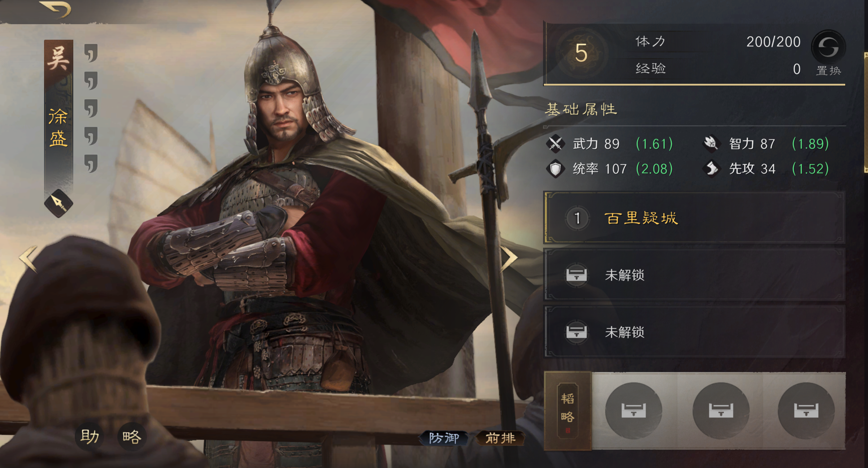
Task: Select the first empty 韬略 slot
Action: pyautogui.click(x=634, y=411)
